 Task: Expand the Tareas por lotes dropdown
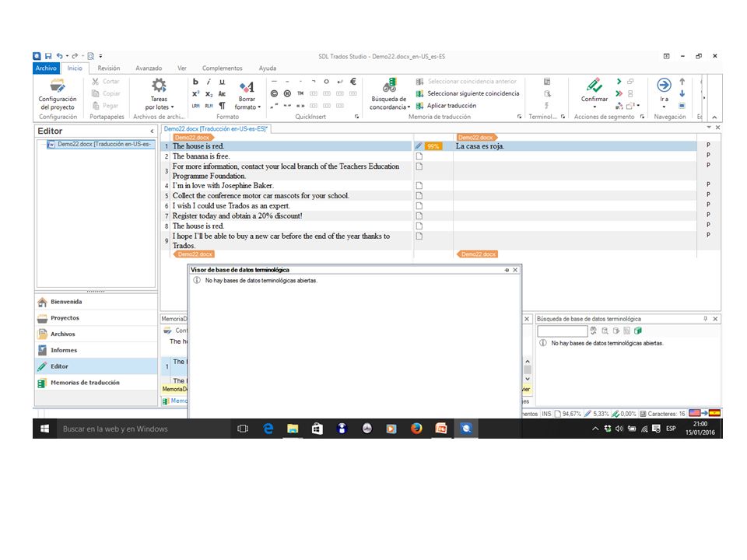coord(173,107)
